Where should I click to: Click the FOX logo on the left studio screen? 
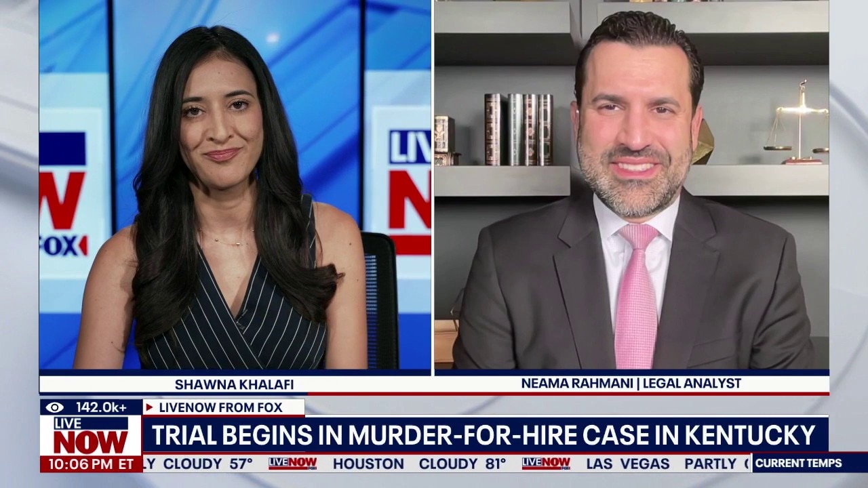coord(63,245)
